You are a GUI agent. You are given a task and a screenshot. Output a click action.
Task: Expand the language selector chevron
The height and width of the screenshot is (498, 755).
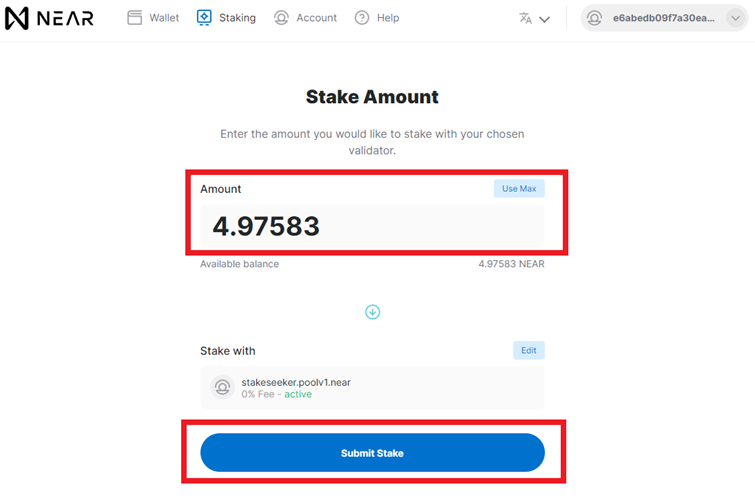coord(544,20)
